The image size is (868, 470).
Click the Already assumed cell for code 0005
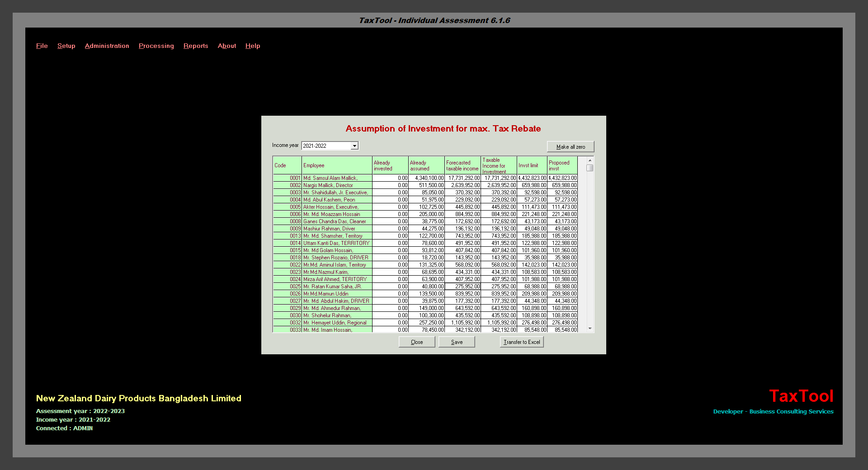(426, 207)
